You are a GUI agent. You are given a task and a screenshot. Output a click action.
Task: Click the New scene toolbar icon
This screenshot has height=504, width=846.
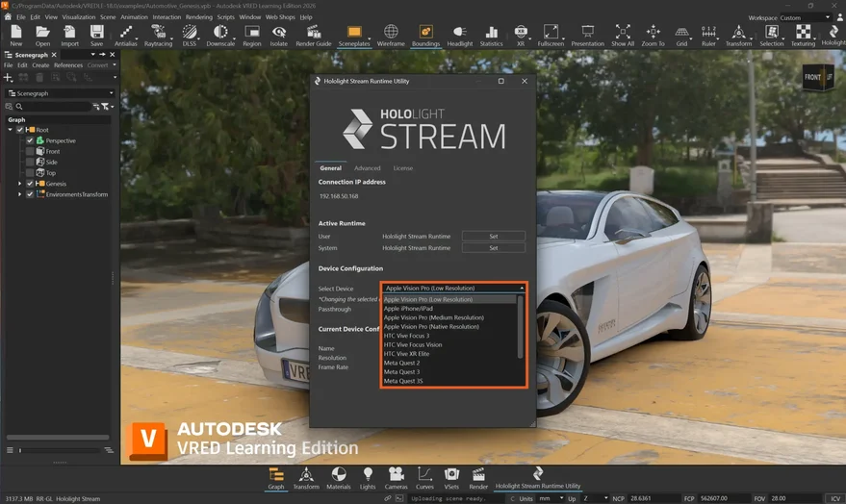pos(16,36)
